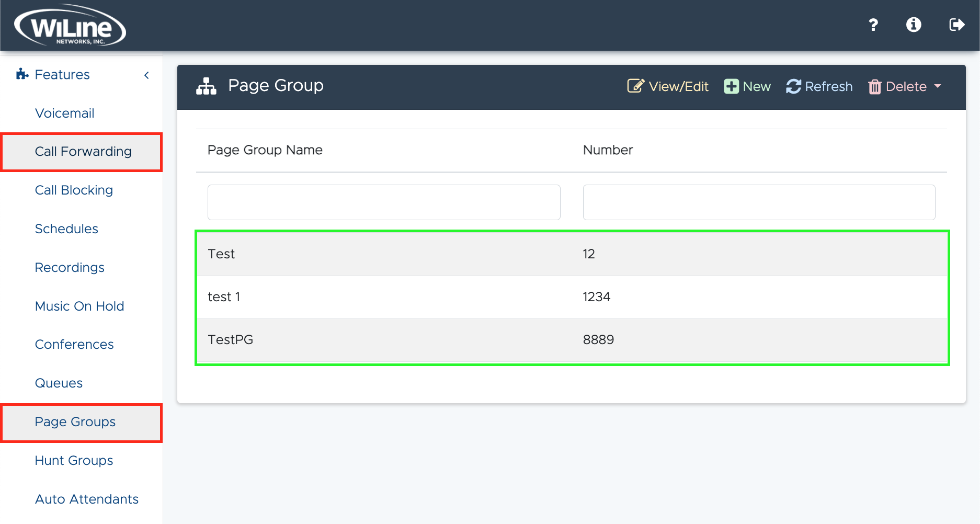
Task: Select the 'Test' page group name
Action: (221, 254)
